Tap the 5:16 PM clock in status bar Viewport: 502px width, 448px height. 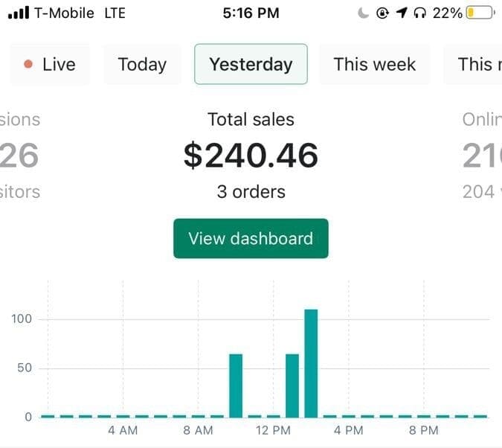pos(251,13)
